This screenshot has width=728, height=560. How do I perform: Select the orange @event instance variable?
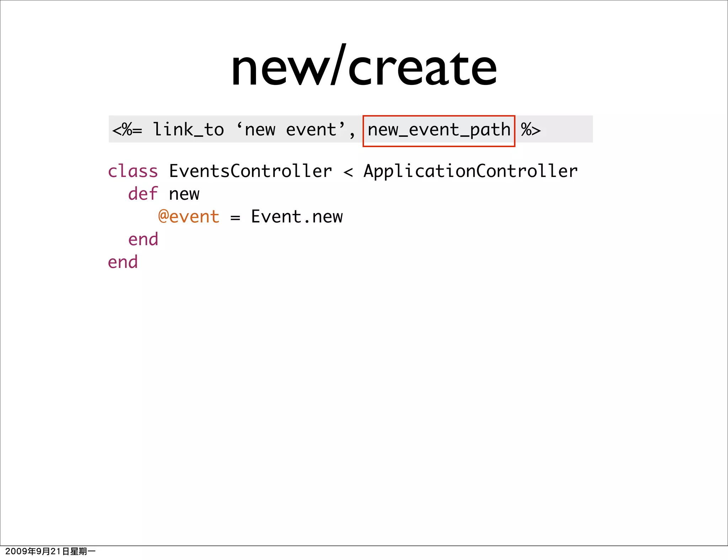pyautogui.click(x=189, y=217)
